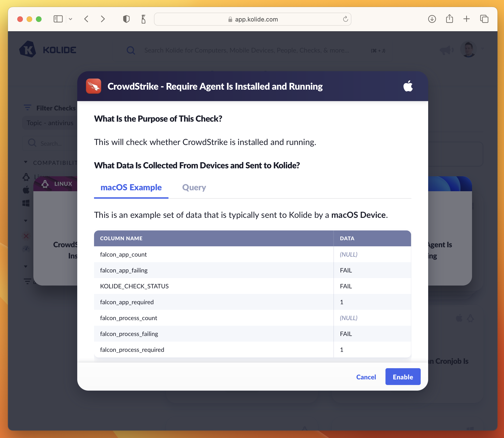Reload the page using refresh icon
504x438 pixels.
coord(345,19)
